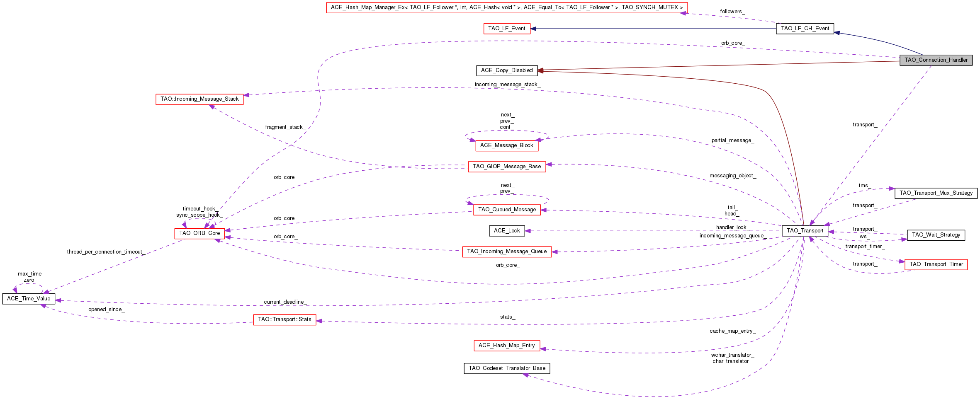Screen dimensions: 980x399
Task: Click the partial_message_ edge label
Action: 733,140
